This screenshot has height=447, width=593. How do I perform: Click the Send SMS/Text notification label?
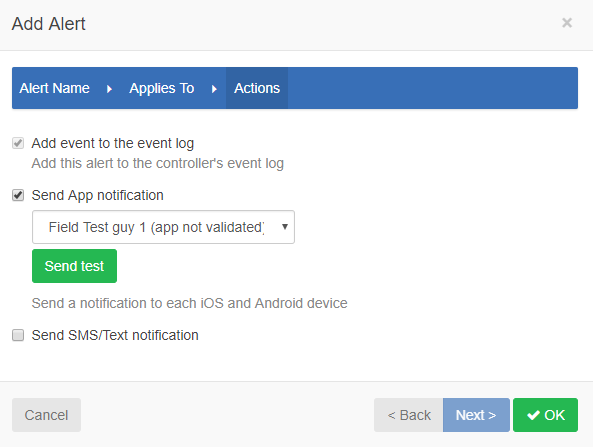pos(115,335)
